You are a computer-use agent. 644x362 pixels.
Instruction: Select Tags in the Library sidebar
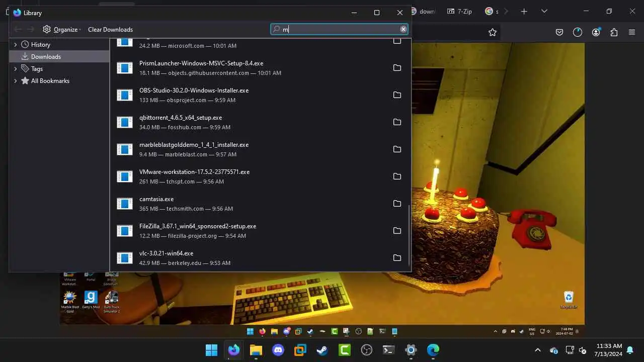(37, 69)
